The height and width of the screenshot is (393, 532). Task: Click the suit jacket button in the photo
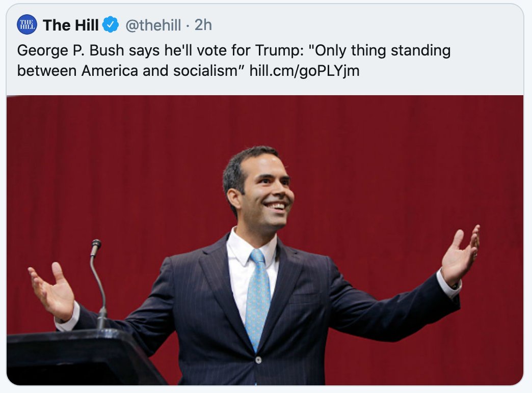pos(258,360)
